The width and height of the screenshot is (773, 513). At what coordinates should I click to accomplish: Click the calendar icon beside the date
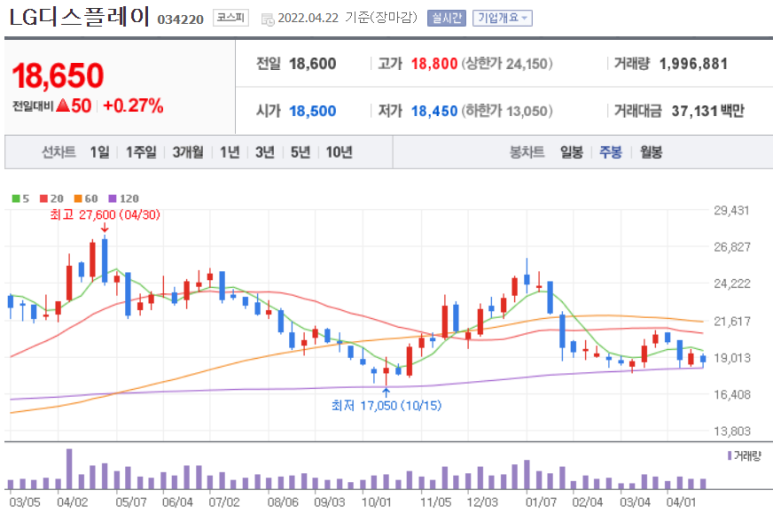[266, 19]
